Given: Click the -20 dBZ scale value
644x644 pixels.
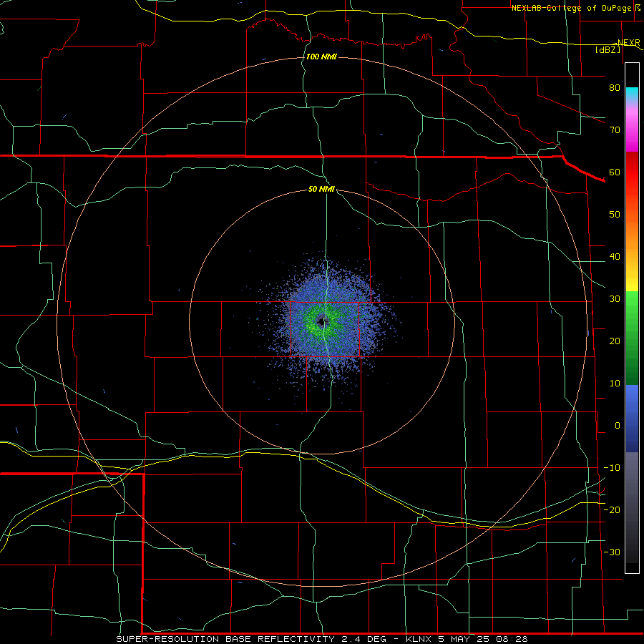Looking at the screenshot, I should point(612,510).
